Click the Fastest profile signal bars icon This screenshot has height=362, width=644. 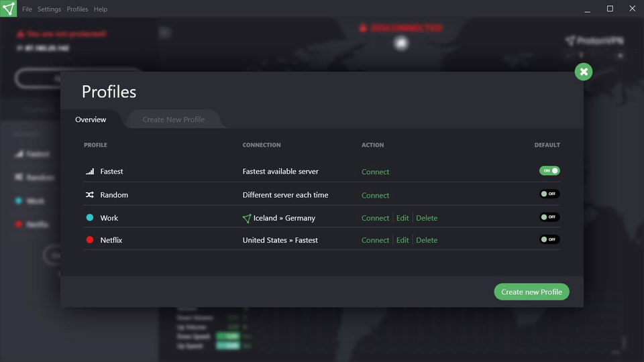pos(90,172)
